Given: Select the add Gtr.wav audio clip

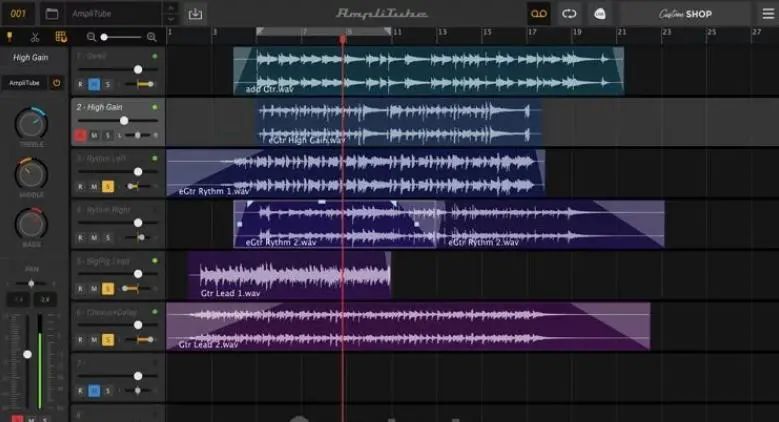Looking at the screenshot, I should pyautogui.click(x=428, y=71).
